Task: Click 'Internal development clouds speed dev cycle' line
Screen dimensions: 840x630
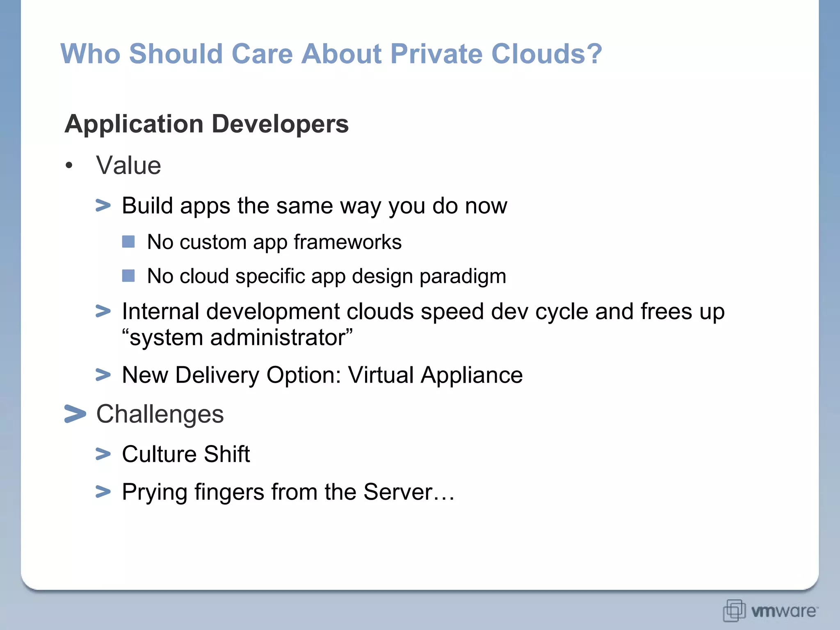Action: pos(423,312)
